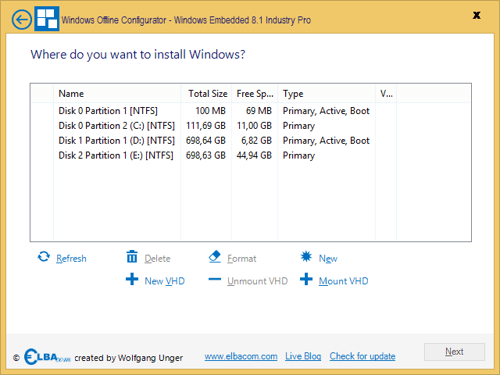Click the Refresh link

[x=71, y=259]
